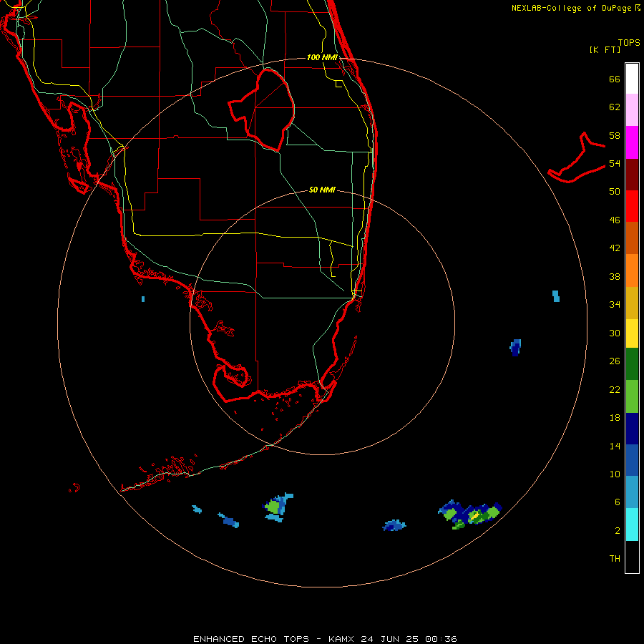Click the Bahamas island outline at right

click(577, 157)
